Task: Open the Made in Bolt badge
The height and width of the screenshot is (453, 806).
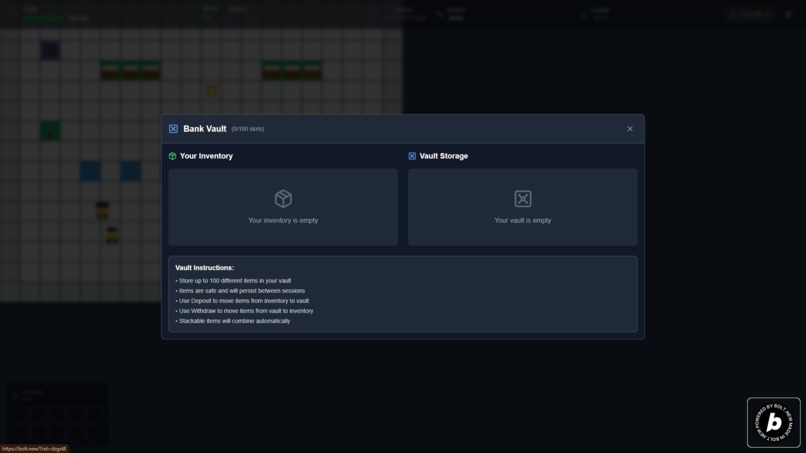Action: 774,422
